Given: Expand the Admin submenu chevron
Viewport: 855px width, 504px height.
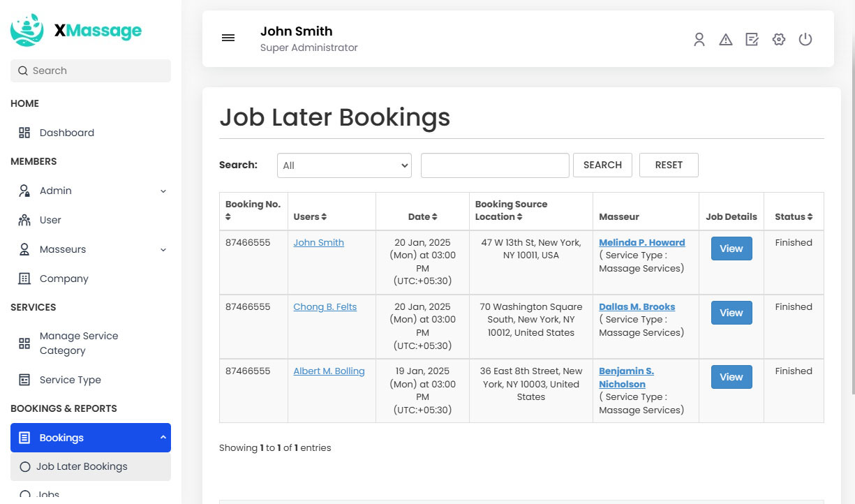Looking at the screenshot, I should (163, 191).
